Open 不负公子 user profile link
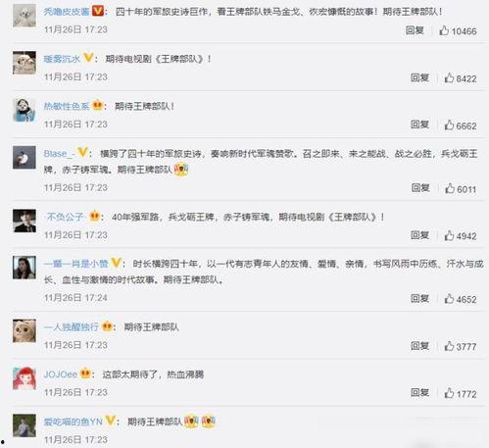 coord(65,217)
